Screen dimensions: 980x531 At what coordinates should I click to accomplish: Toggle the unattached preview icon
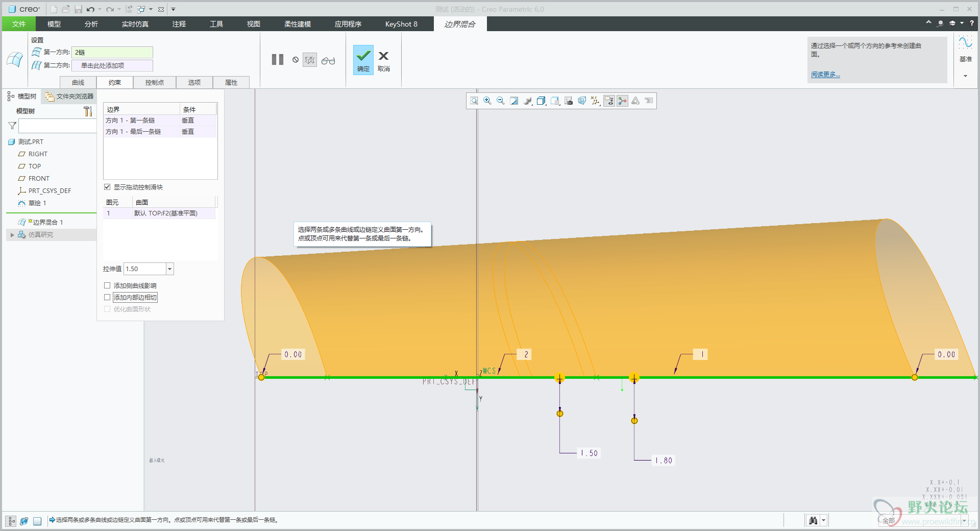310,60
